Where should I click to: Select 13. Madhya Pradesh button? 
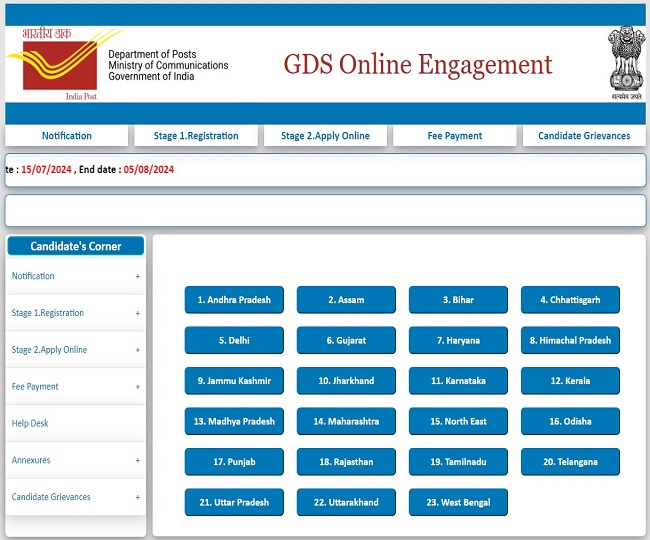pyautogui.click(x=234, y=421)
